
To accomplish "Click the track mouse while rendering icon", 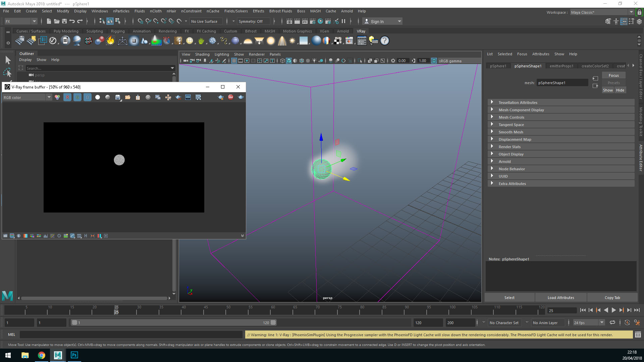I will pos(168,97).
